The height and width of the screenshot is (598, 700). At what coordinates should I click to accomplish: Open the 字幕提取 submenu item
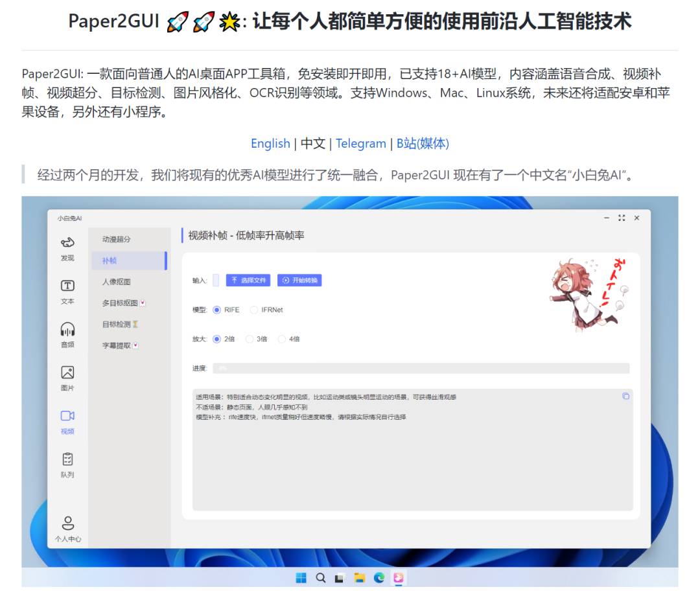130,345
